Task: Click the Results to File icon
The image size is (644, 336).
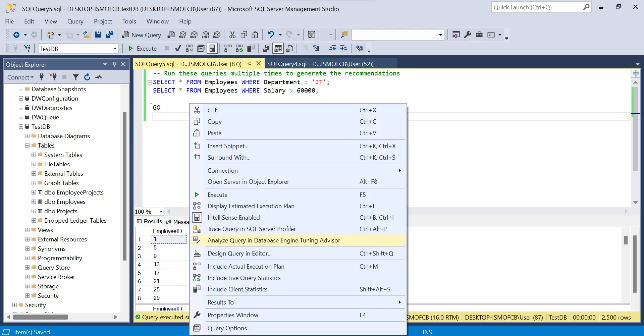Action: coord(289,49)
